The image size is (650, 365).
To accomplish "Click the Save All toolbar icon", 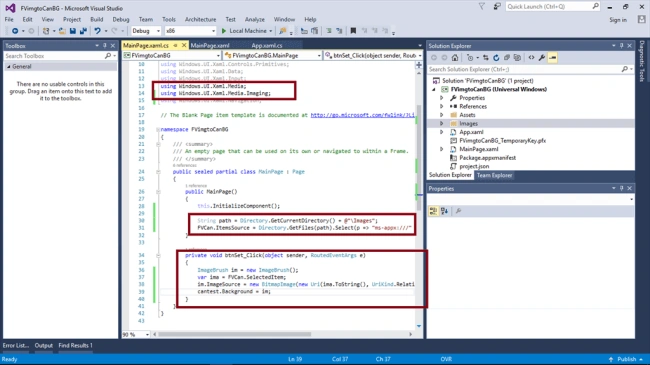I will click(x=83, y=31).
